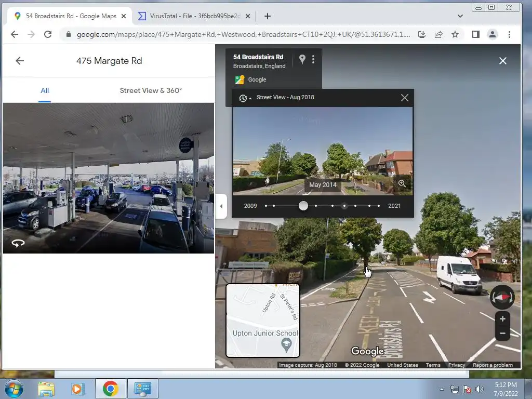Open a new browser tab
Image resolution: width=532 pixels, height=399 pixels.
(x=268, y=16)
